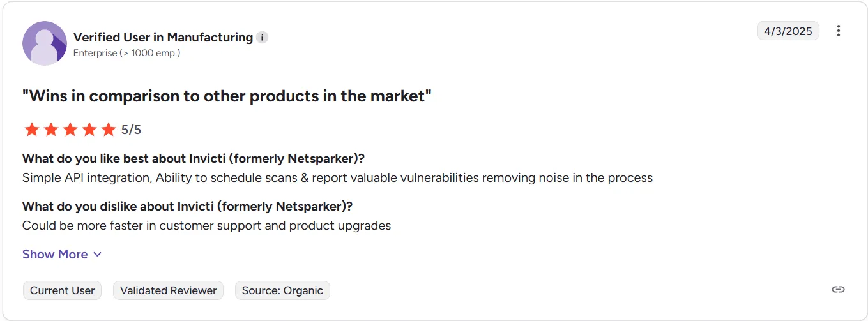The image size is (868, 321).
Task: Click the reviewer's purple avatar image
Action: [45, 43]
